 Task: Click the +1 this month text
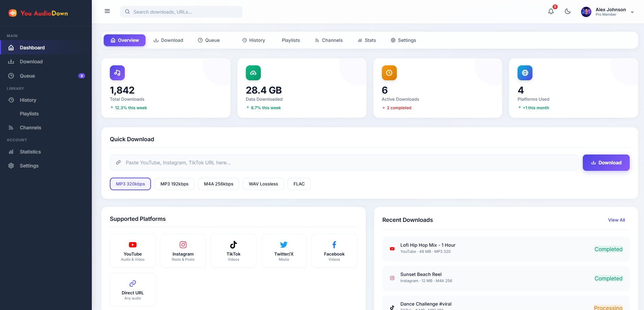point(536,108)
